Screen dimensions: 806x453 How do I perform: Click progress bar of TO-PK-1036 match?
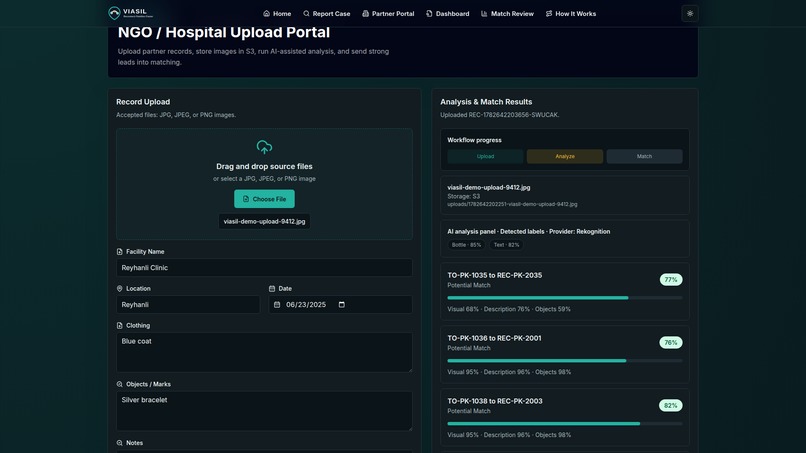565,360
